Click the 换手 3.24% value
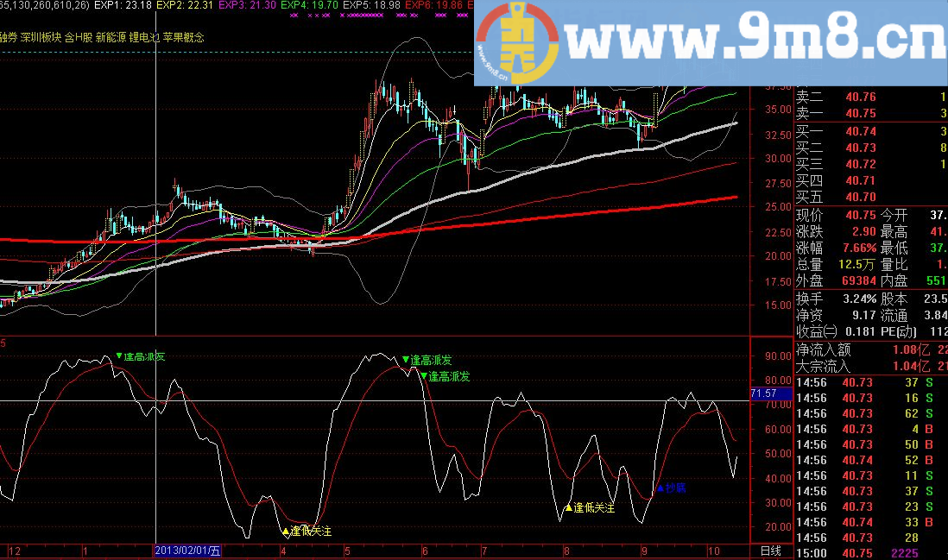The width and height of the screenshot is (948, 560). [x=860, y=299]
